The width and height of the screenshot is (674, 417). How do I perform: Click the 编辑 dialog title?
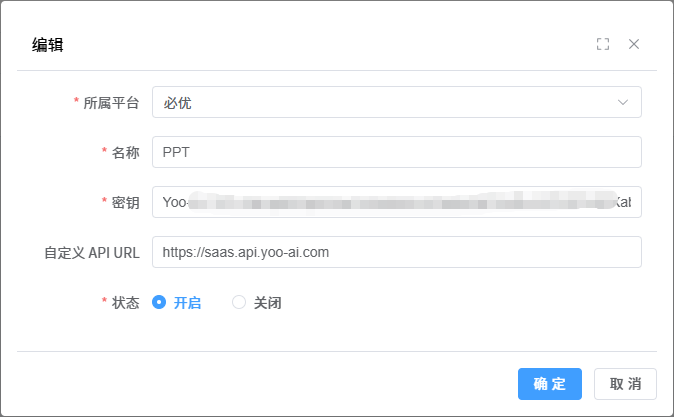tap(48, 44)
